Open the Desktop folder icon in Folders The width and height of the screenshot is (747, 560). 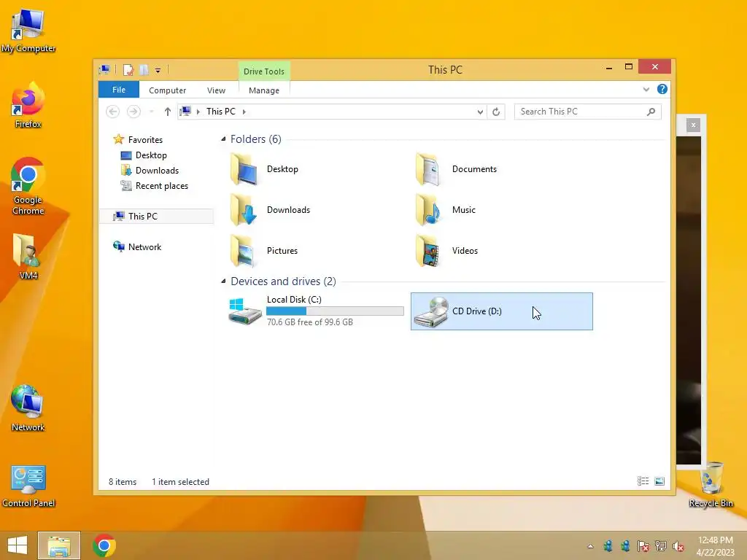tap(244, 169)
